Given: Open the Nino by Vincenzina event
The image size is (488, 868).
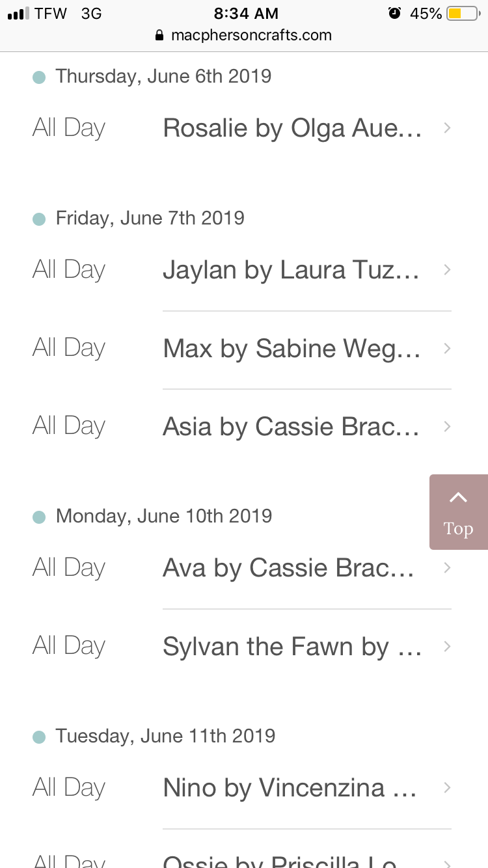Looking at the screenshot, I should point(290,788).
